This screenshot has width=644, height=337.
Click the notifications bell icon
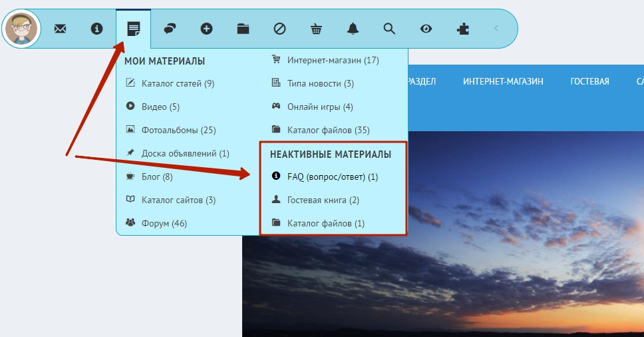[353, 29]
